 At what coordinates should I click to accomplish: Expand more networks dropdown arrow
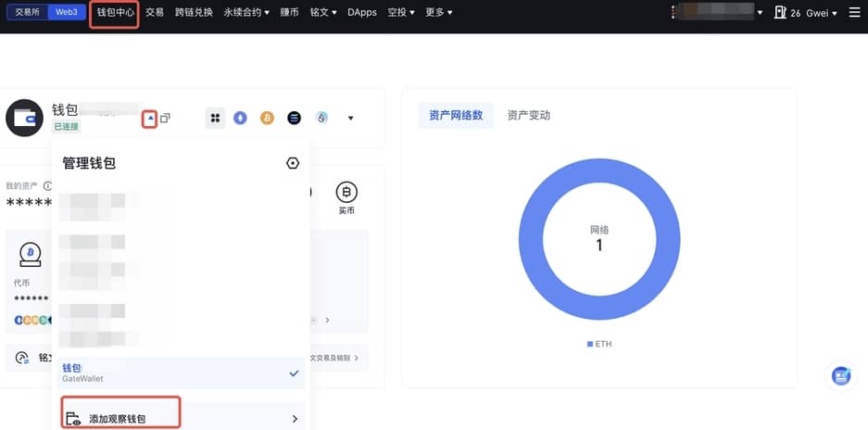click(x=351, y=119)
